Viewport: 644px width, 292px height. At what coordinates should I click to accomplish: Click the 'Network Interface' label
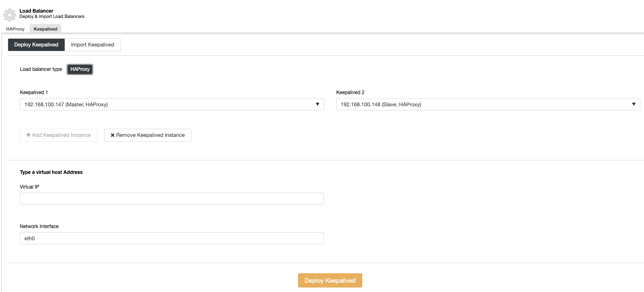(39, 226)
